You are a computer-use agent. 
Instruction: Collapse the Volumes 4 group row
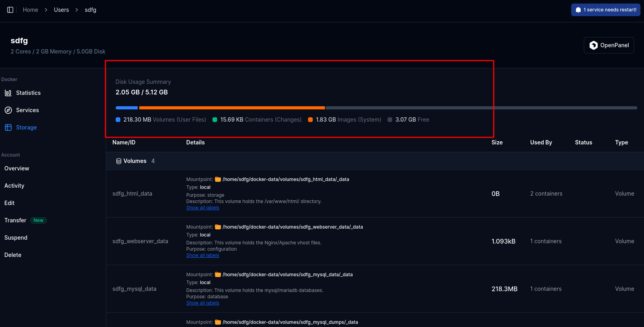point(375,161)
